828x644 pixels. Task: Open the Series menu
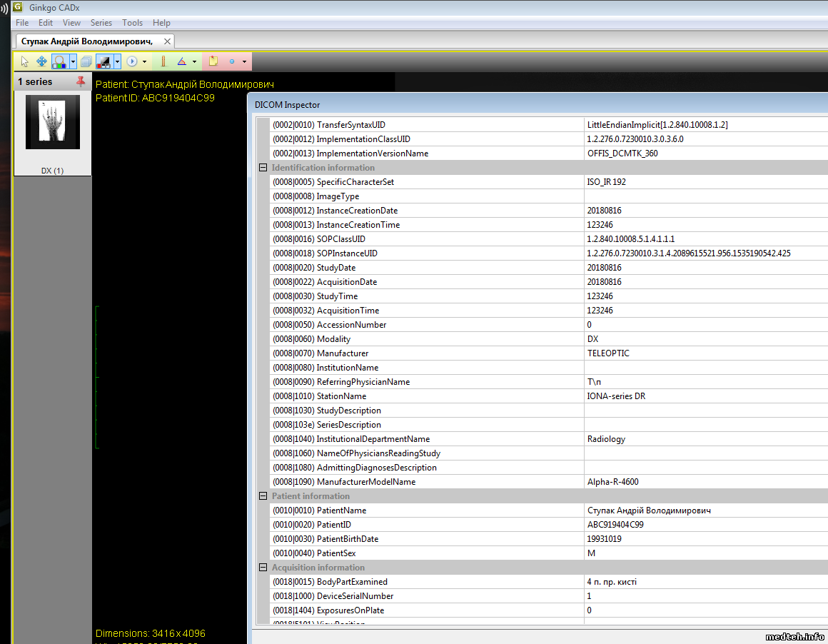tap(101, 23)
